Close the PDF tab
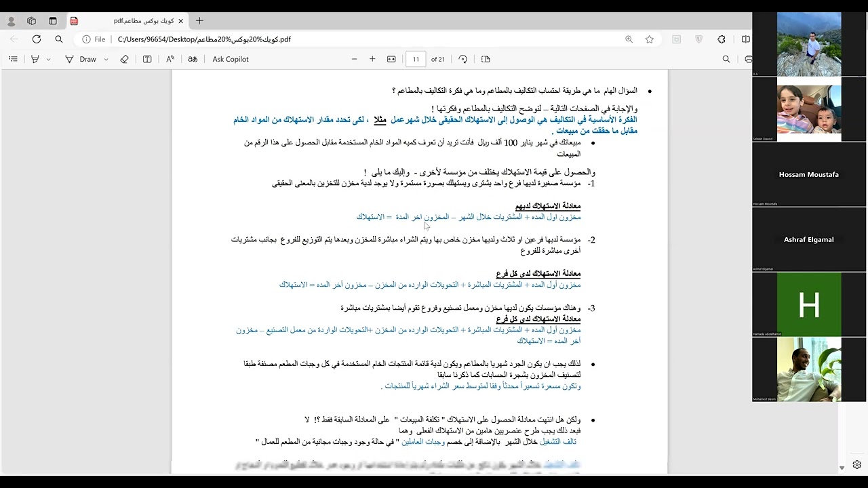868x488 pixels. coord(180,21)
